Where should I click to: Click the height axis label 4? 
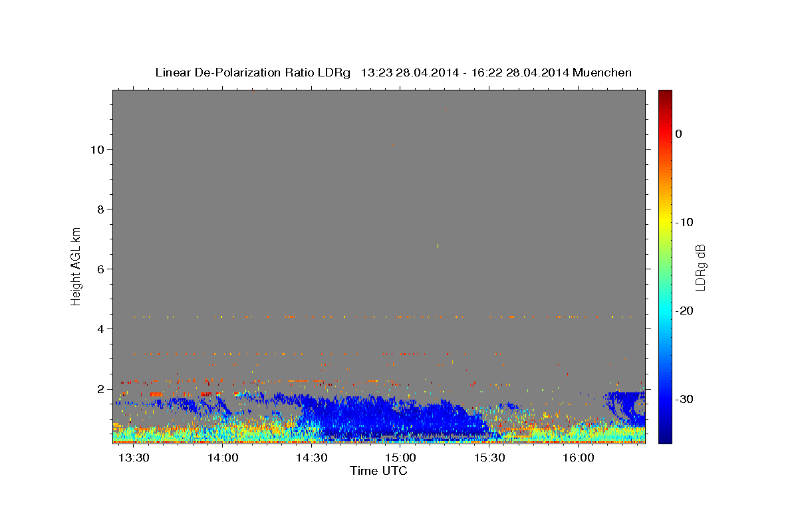(x=100, y=329)
